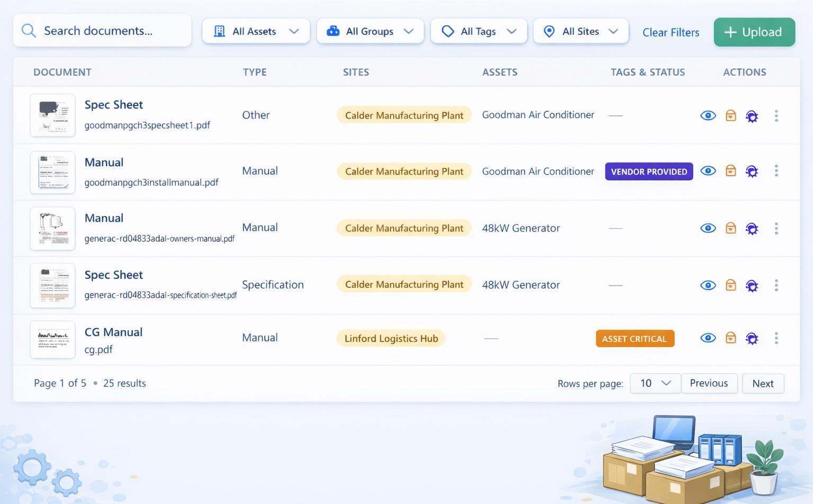813x504 pixels.
Task: Toggle visibility for the cg.pdf document
Action: [708, 338]
